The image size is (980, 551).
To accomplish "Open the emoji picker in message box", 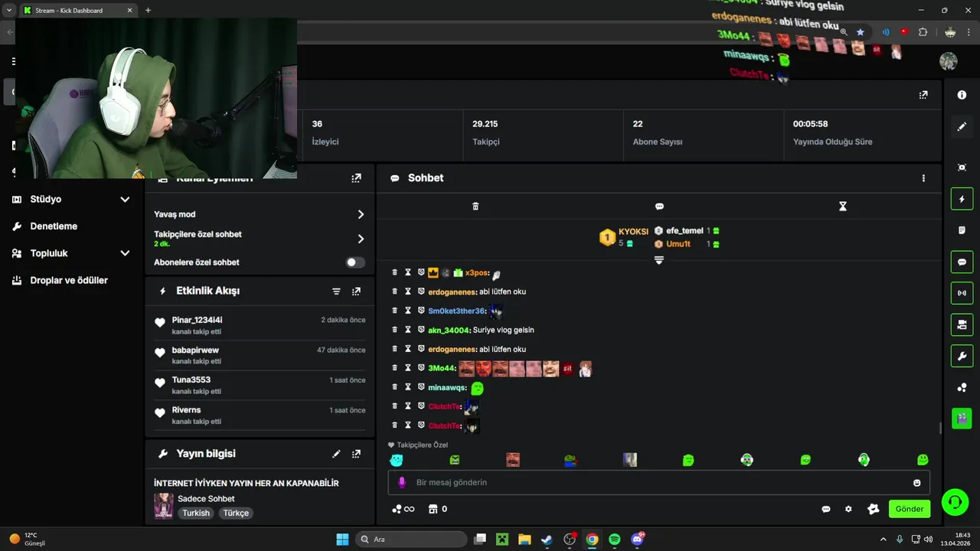I will pyautogui.click(x=916, y=483).
